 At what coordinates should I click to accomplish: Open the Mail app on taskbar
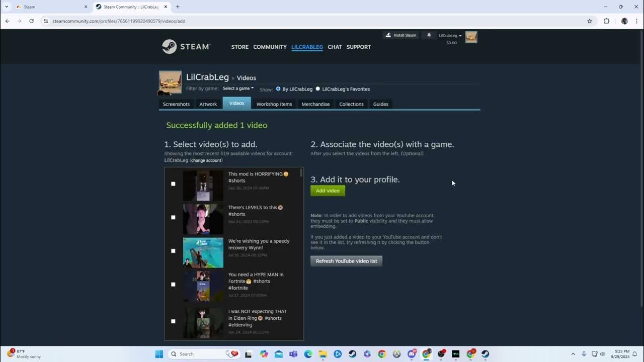pos(279,354)
